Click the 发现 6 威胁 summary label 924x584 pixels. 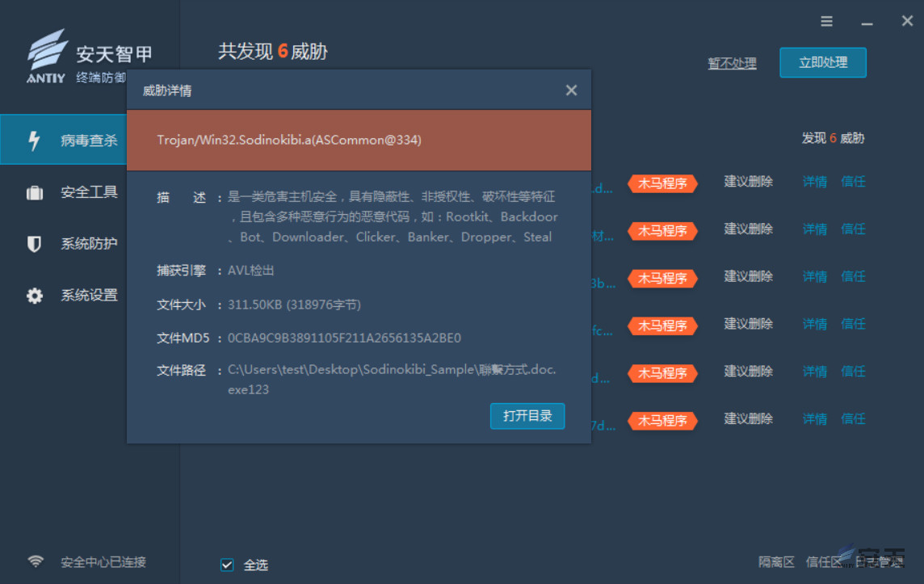point(833,138)
